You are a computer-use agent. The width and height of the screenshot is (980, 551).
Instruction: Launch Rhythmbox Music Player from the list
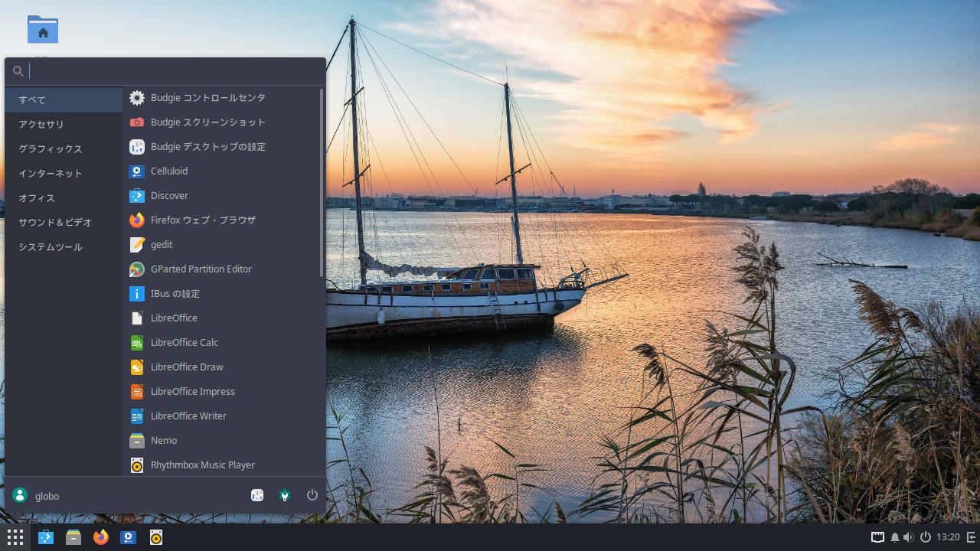(x=202, y=465)
